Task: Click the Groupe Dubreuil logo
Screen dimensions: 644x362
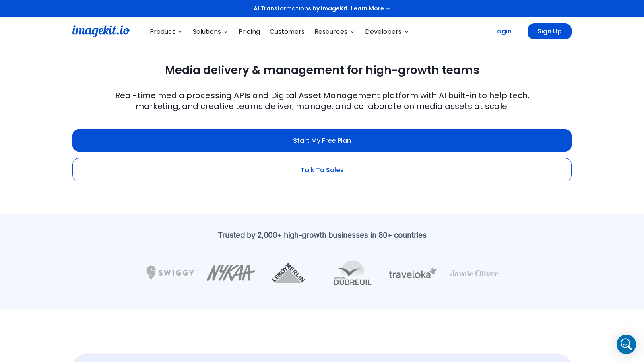Action: click(352, 273)
